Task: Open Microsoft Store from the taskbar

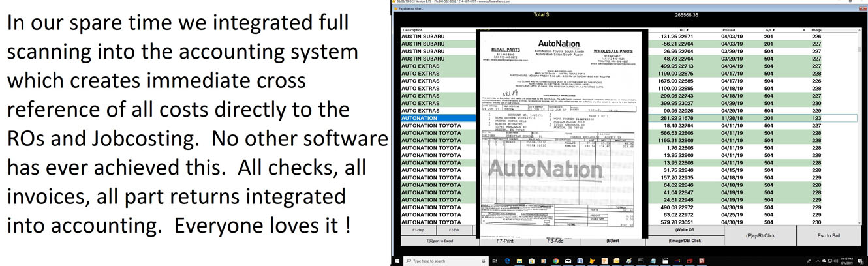Action: (532, 261)
